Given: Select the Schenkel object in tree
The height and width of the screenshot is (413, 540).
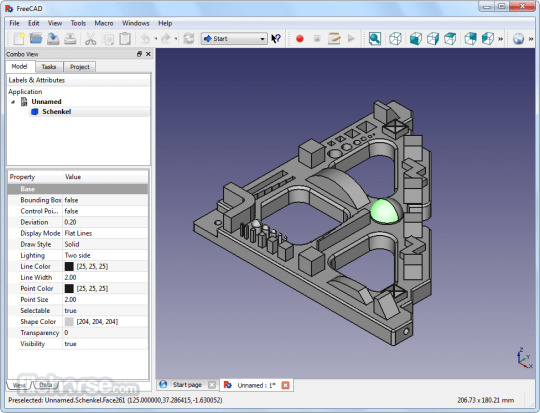Looking at the screenshot, I should 56,112.
